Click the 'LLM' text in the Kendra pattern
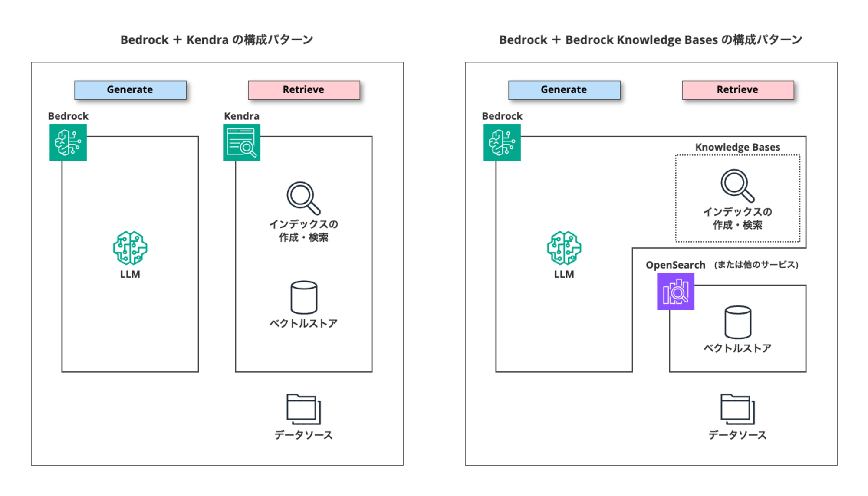868x496 pixels. click(130, 274)
